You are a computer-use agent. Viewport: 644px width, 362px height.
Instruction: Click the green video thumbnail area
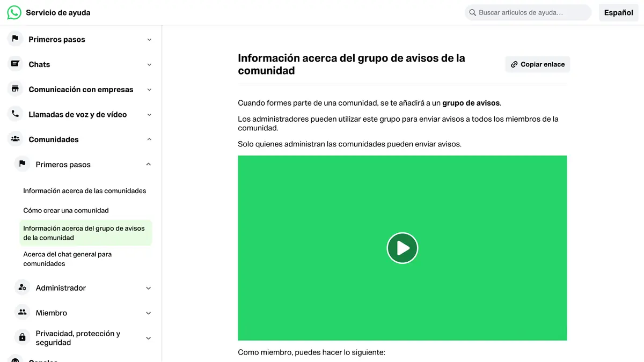[x=402, y=248]
